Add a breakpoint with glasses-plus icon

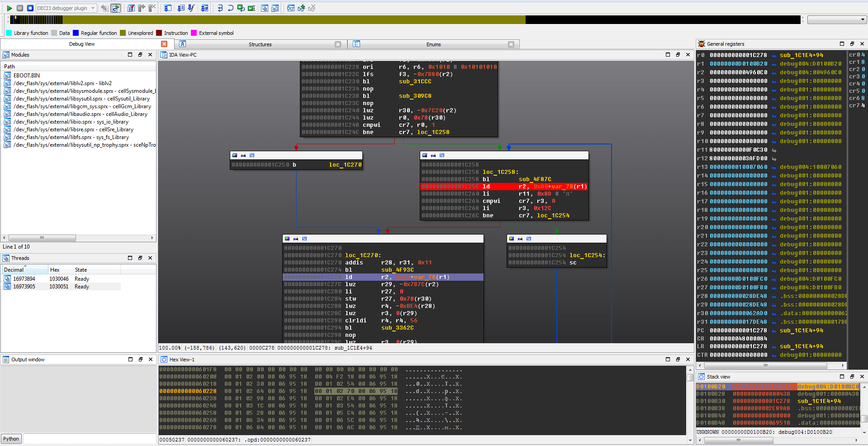coord(301,8)
